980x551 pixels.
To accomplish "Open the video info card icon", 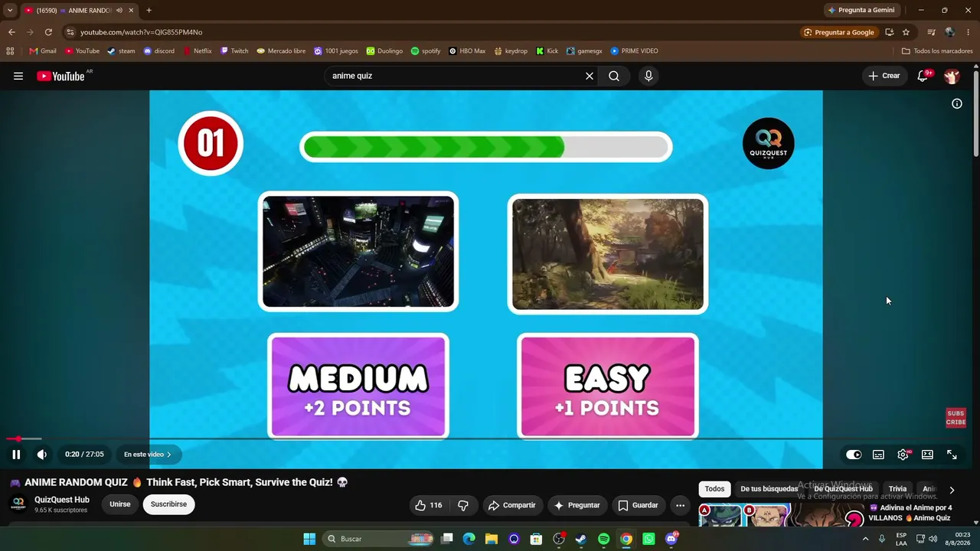I will point(957,103).
